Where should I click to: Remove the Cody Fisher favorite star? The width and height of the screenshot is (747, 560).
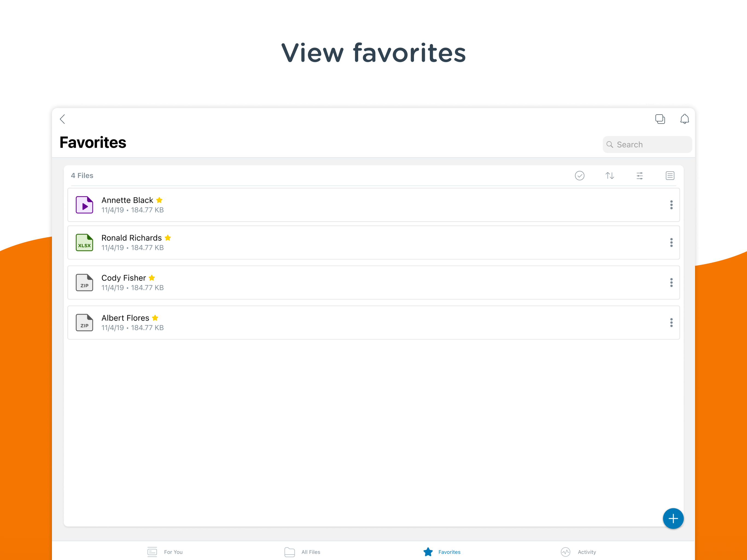tap(152, 278)
